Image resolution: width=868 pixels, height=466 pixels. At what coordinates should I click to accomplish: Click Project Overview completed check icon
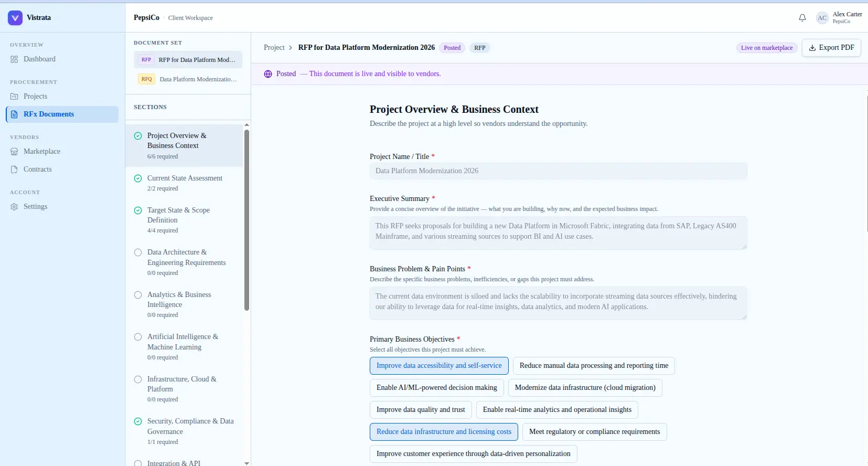138,136
